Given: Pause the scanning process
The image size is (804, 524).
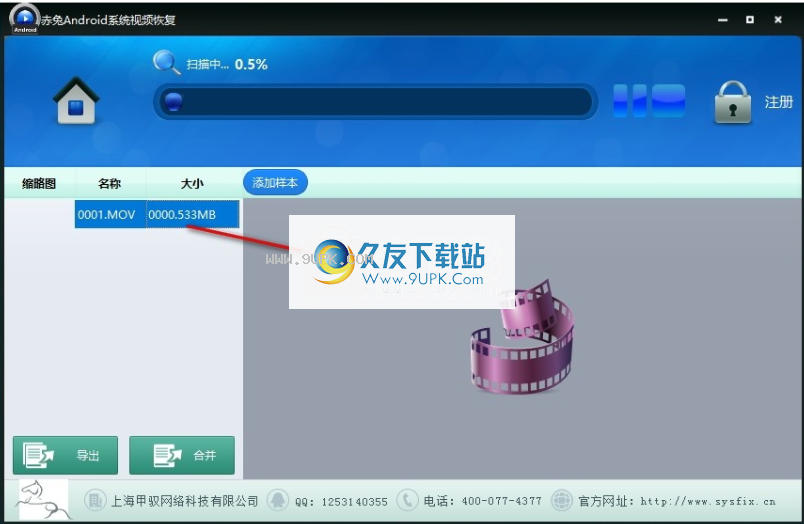Looking at the screenshot, I should click(630, 100).
